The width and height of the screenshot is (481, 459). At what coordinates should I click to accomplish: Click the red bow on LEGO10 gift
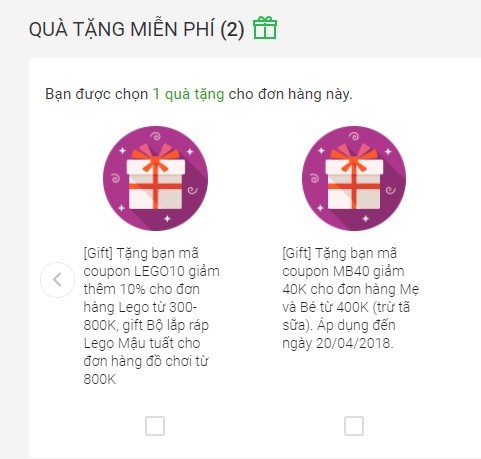coord(156,155)
